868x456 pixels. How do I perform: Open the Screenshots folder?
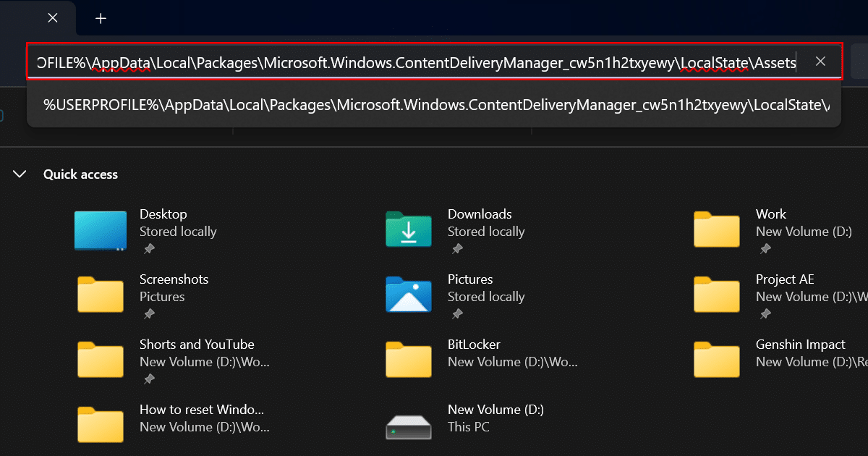click(174, 279)
